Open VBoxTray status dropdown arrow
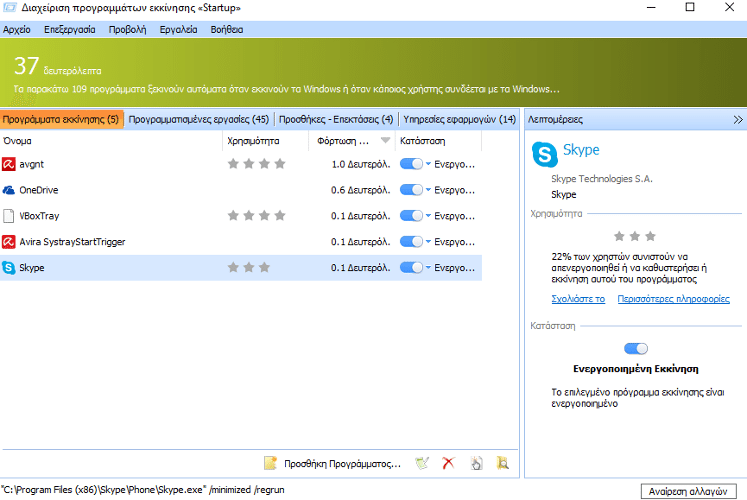 pyautogui.click(x=428, y=216)
